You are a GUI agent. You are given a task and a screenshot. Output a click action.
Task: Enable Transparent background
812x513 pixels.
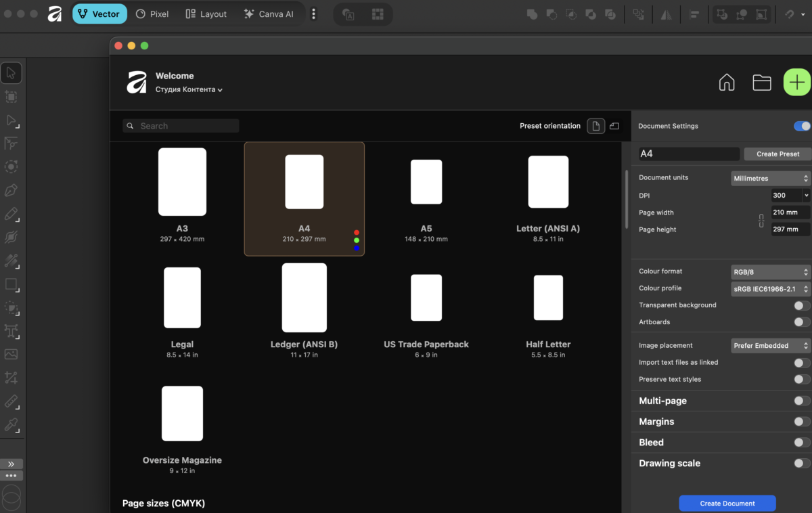802,305
